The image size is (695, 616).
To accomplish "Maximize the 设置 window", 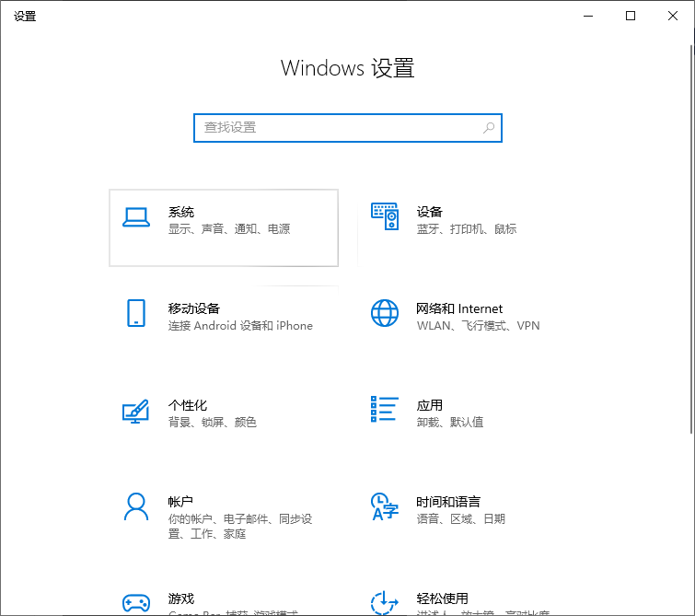I will coord(631,16).
